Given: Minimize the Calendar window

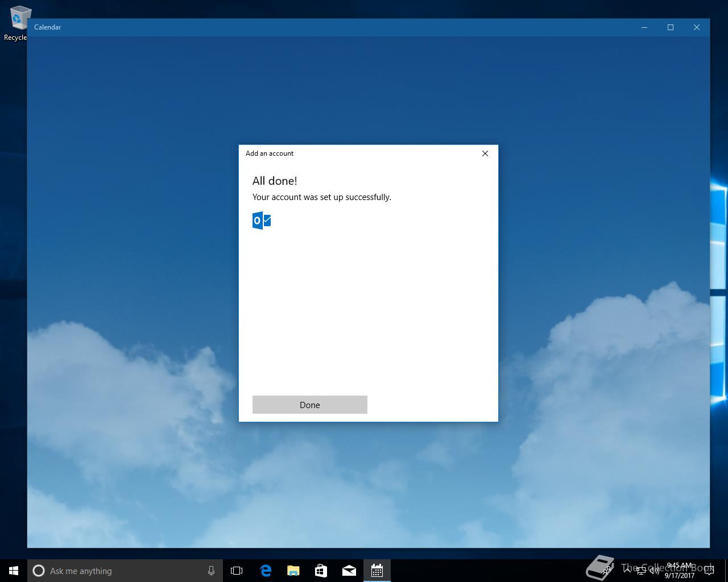Looking at the screenshot, I should (x=644, y=27).
